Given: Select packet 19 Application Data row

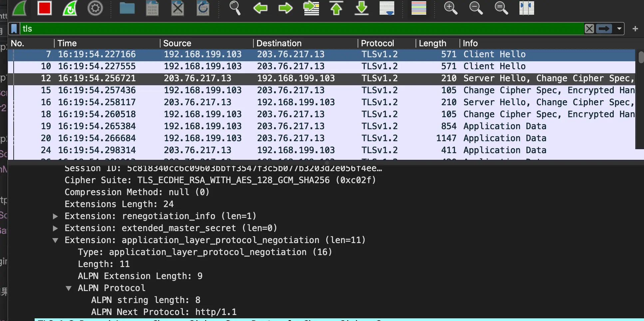Looking at the screenshot, I should tap(322, 127).
